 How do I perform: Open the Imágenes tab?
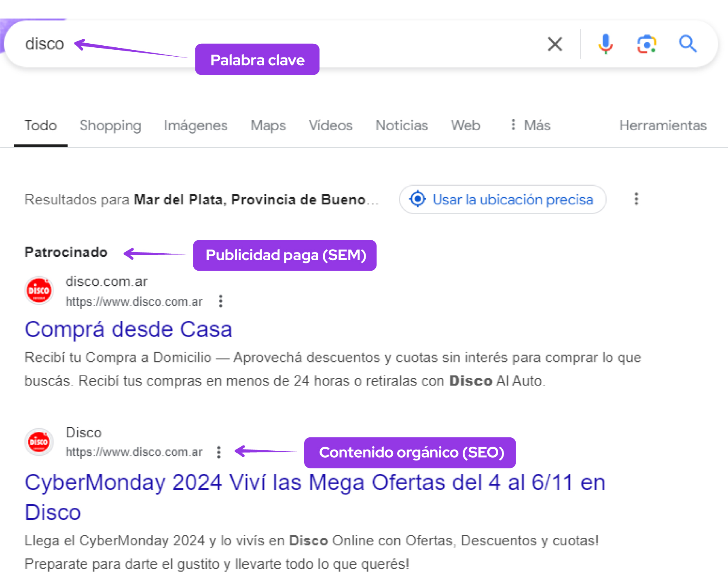(x=196, y=125)
